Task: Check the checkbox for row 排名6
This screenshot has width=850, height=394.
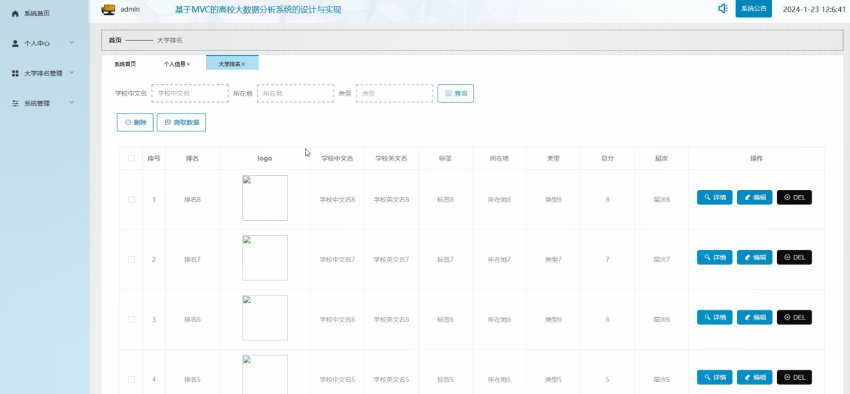Action: click(131, 320)
